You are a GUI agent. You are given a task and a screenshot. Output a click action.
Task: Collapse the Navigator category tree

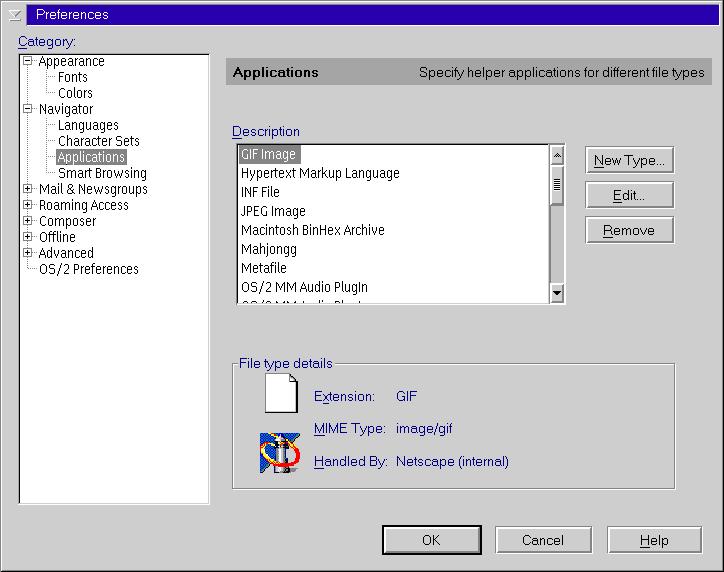tap(28, 109)
